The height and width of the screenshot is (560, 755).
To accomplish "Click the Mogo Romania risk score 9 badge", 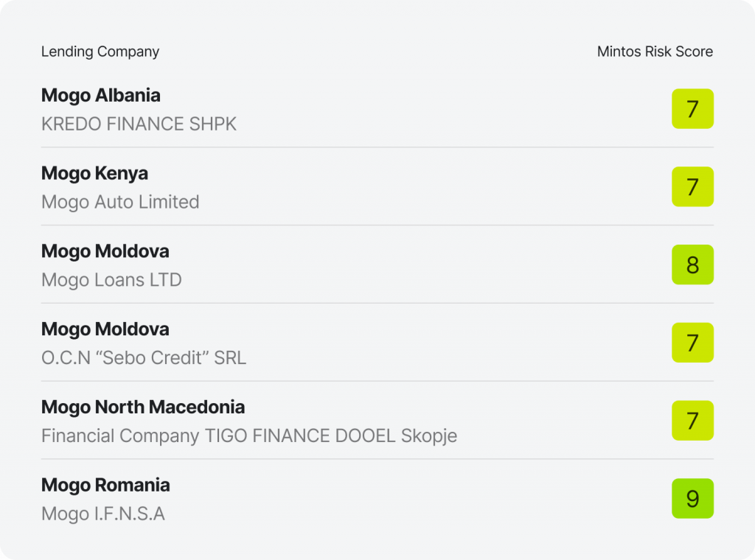I will pos(692,498).
